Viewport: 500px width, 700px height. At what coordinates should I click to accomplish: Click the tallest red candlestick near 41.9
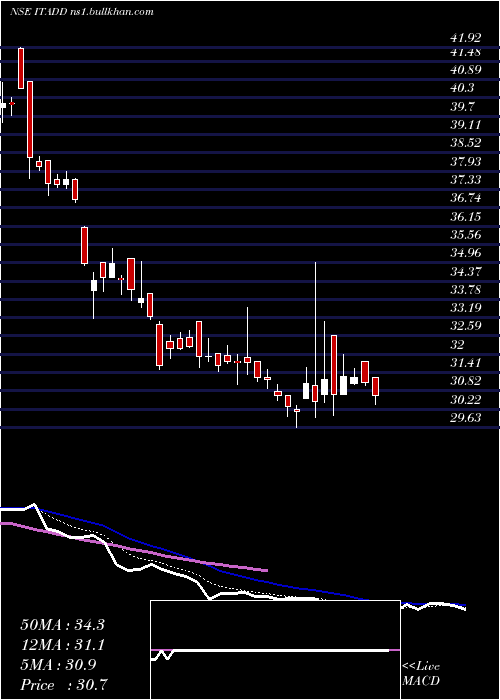point(21,68)
